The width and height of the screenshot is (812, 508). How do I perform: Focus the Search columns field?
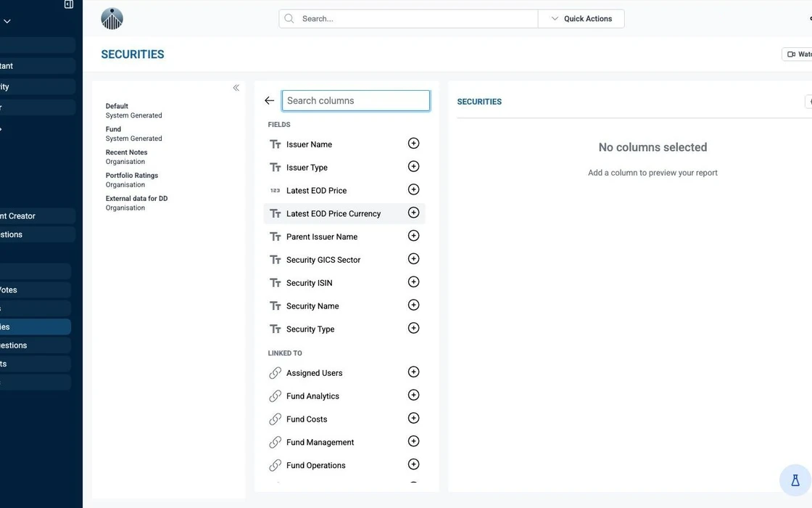pyautogui.click(x=356, y=101)
